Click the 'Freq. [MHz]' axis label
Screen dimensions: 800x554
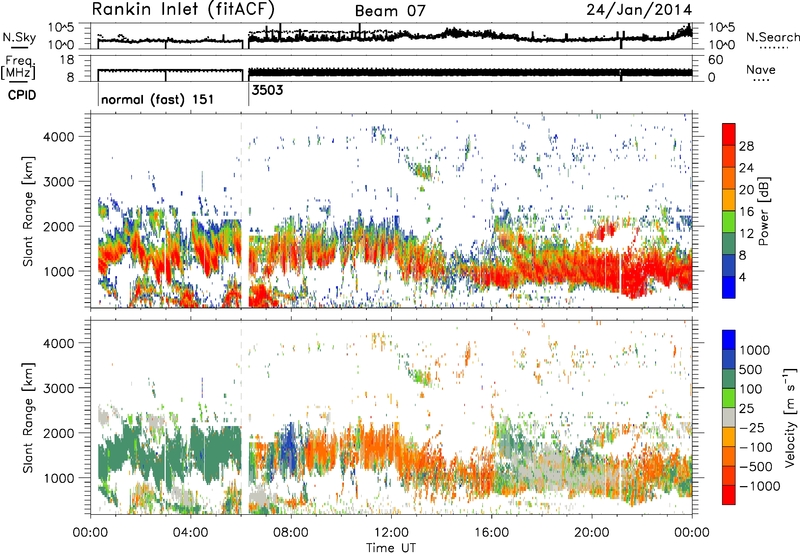(x=18, y=67)
